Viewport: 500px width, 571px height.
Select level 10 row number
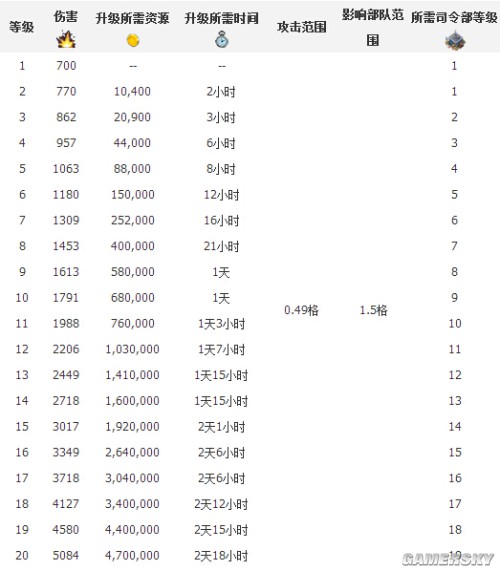coord(22,298)
